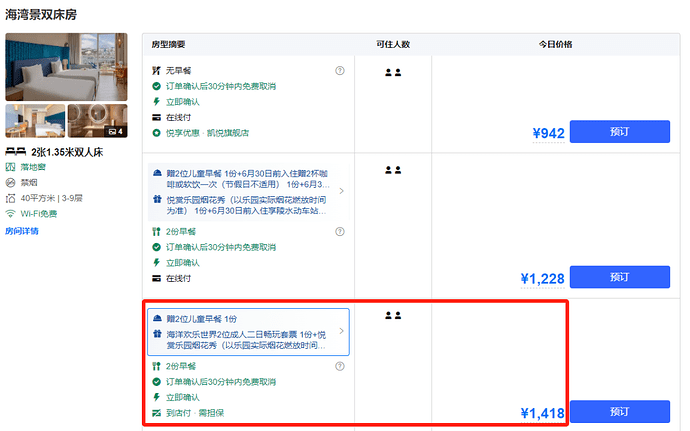
Task: Click occupancy icon in first offer row
Action: 393,72
